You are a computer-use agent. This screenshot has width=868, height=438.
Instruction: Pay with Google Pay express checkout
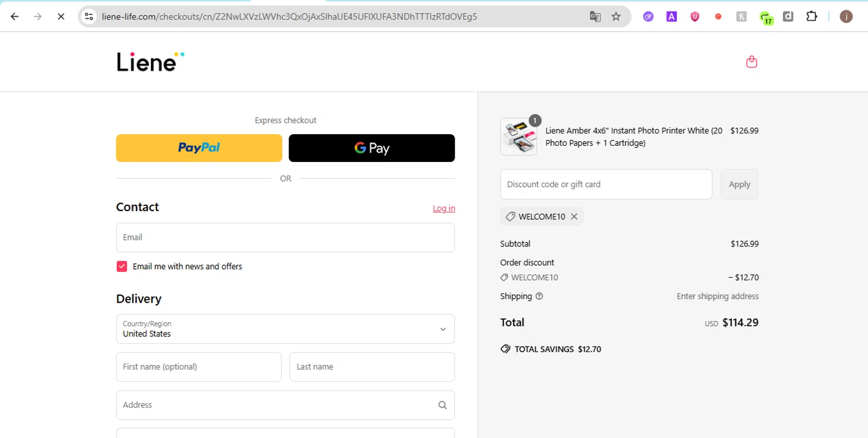pos(372,148)
